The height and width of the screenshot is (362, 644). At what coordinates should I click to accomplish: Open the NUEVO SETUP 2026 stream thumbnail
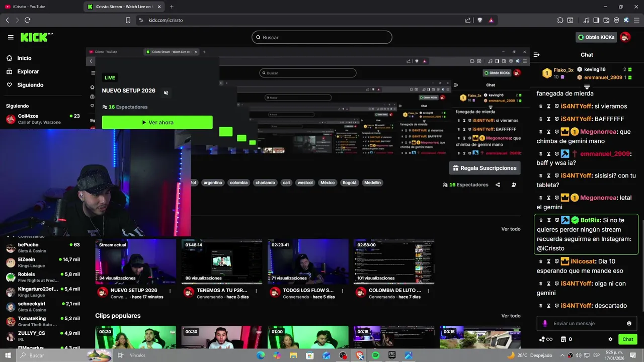pos(136,261)
